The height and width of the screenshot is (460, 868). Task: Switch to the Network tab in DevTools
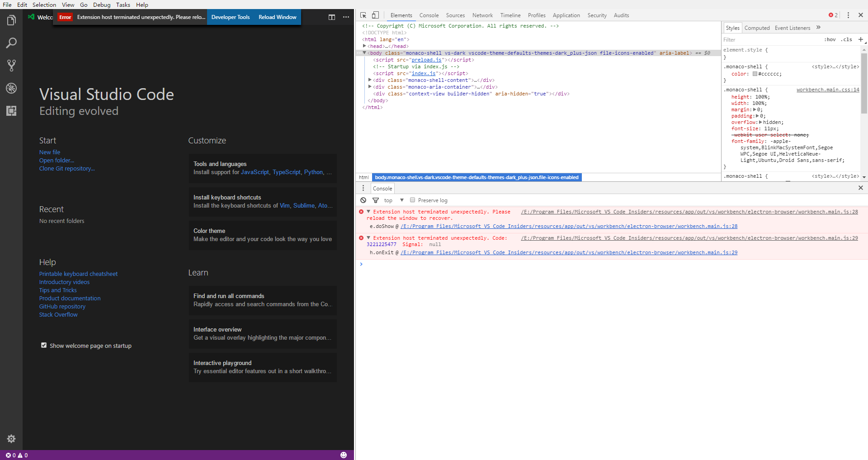coord(482,15)
